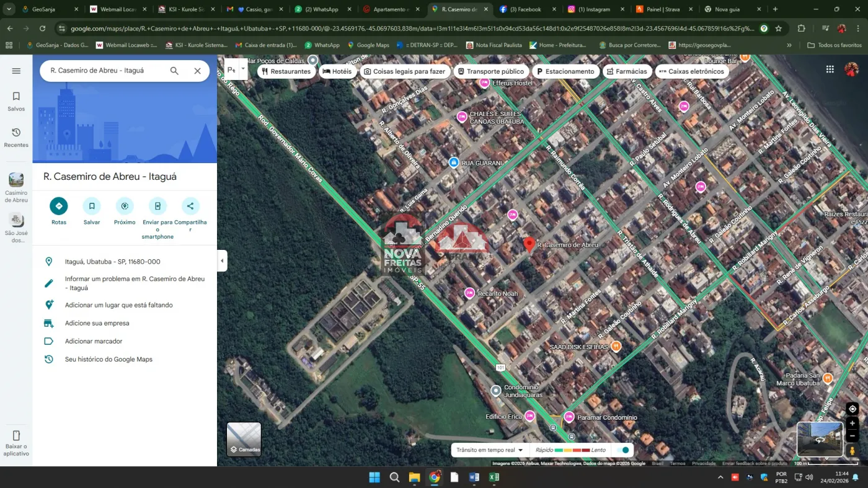This screenshot has width=868, height=488.
Task: Open Próximo to search nearby places
Action: [x=125, y=206]
